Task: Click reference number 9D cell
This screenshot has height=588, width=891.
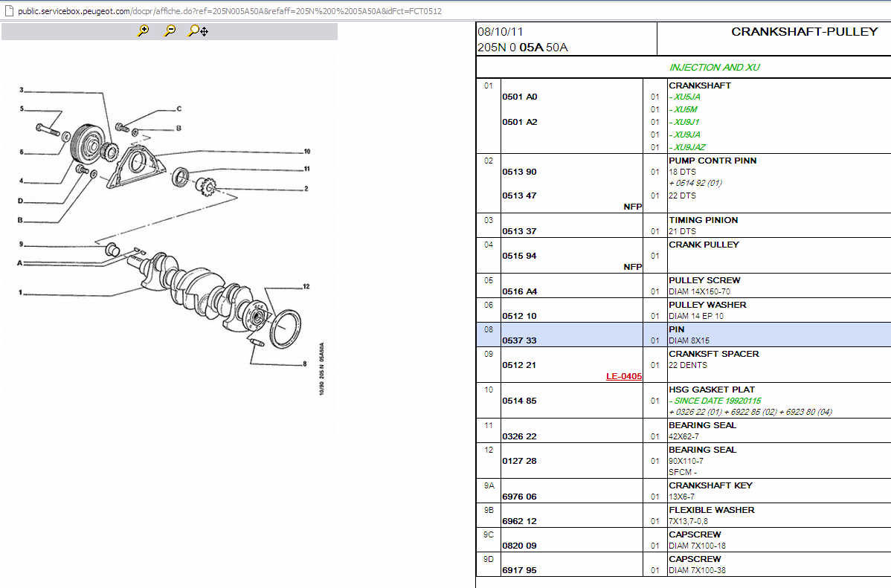Action: tap(489, 559)
